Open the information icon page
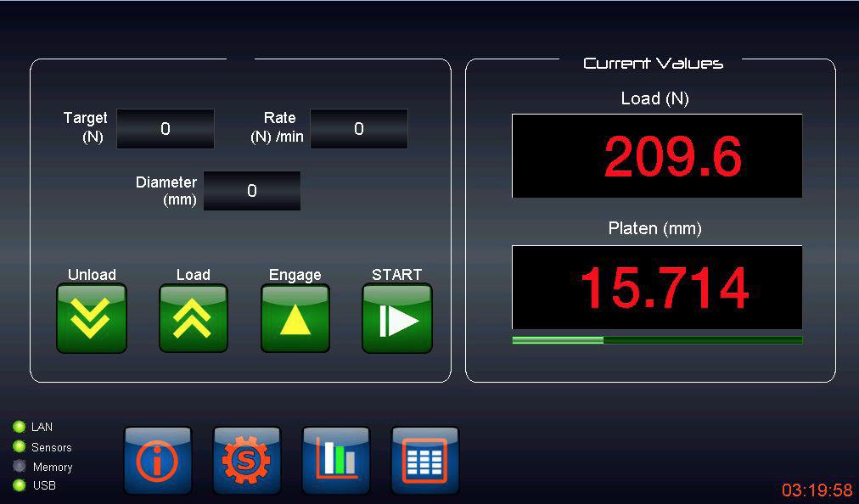The image size is (859, 504). pos(158,461)
